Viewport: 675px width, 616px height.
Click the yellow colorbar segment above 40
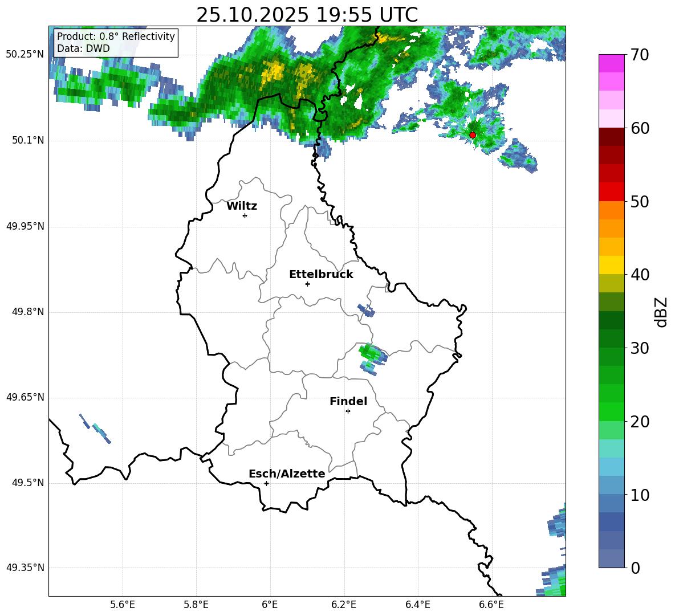[611, 265]
